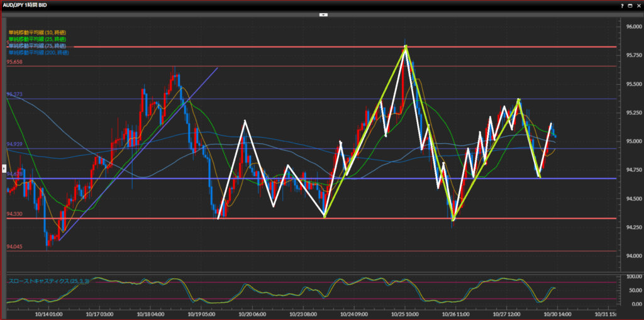Select the 25-period simple moving average label
Screen dimensions: 644x320
point(37,39)
